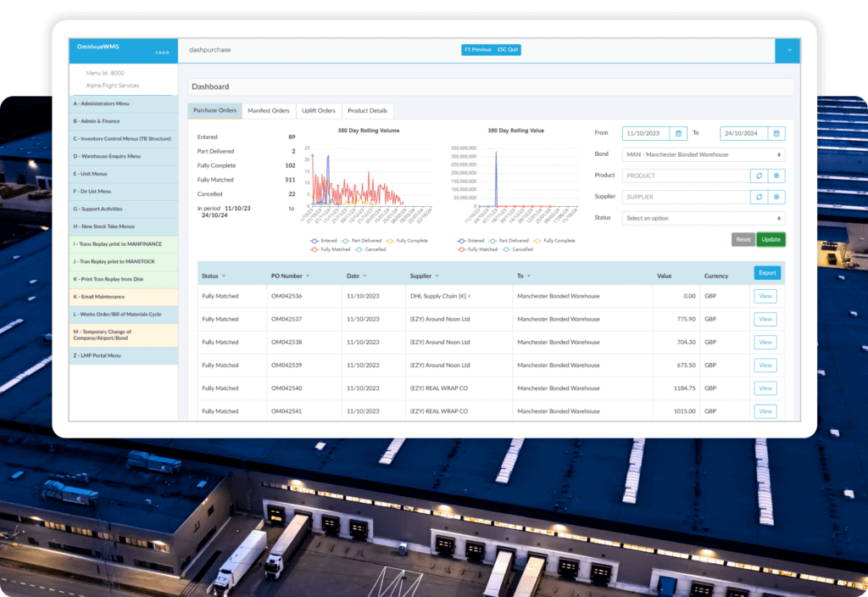
Task: Sort by the PO Number column arrow
Action: pyautogui.click(x=308, y=276)
